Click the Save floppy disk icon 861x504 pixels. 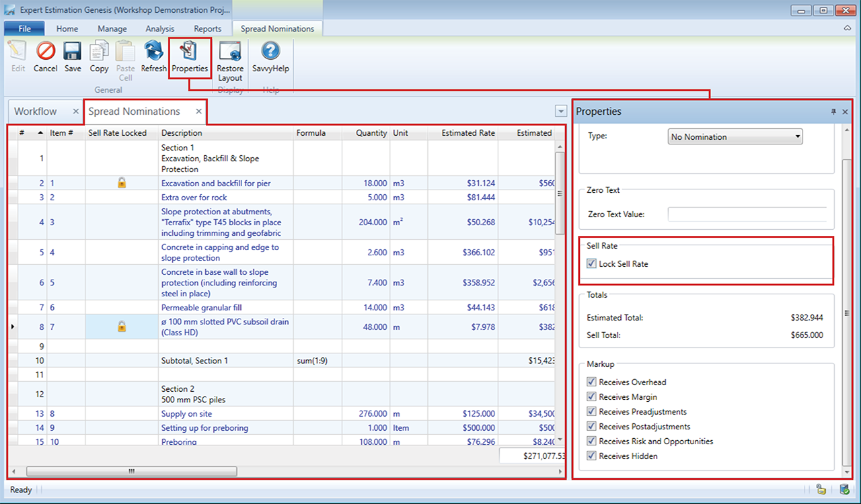pos(73,52)
